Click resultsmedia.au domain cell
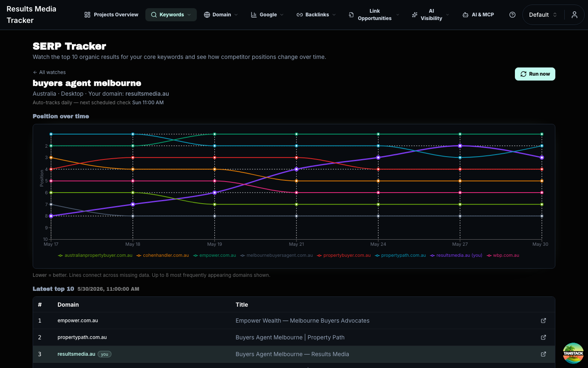The image size is (588, 368). coord(76,354)
